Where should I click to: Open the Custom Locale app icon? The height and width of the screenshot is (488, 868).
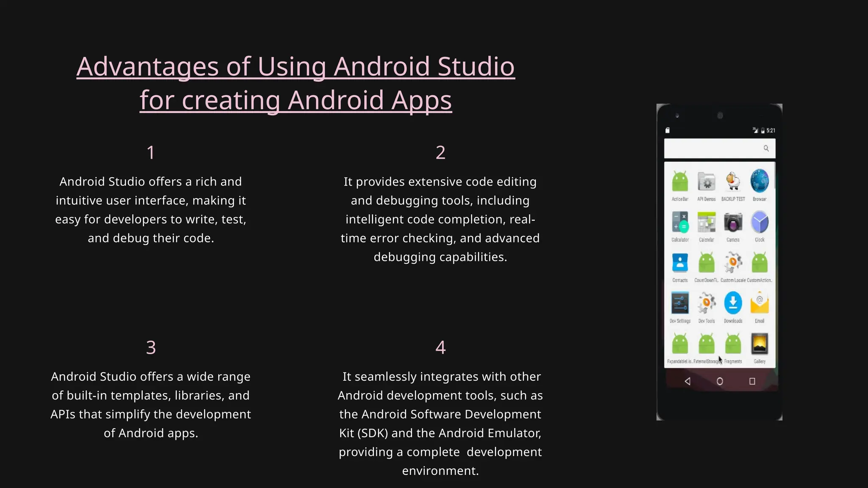733,263
